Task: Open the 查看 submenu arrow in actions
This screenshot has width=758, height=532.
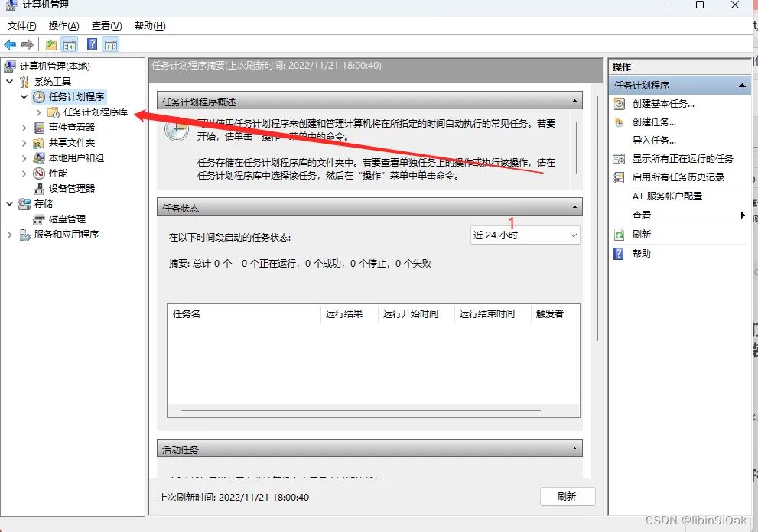Action: [743, 215]
